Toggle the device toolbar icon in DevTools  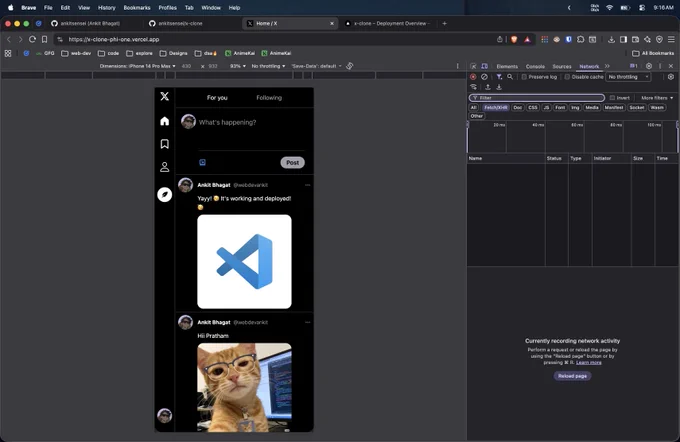point(484,66)
